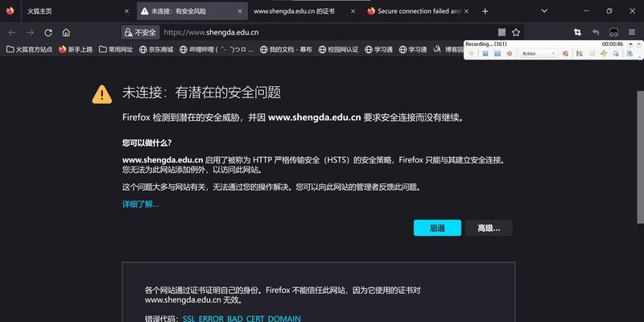Click the red icon right of Action dropdown

tap(565, 53)
